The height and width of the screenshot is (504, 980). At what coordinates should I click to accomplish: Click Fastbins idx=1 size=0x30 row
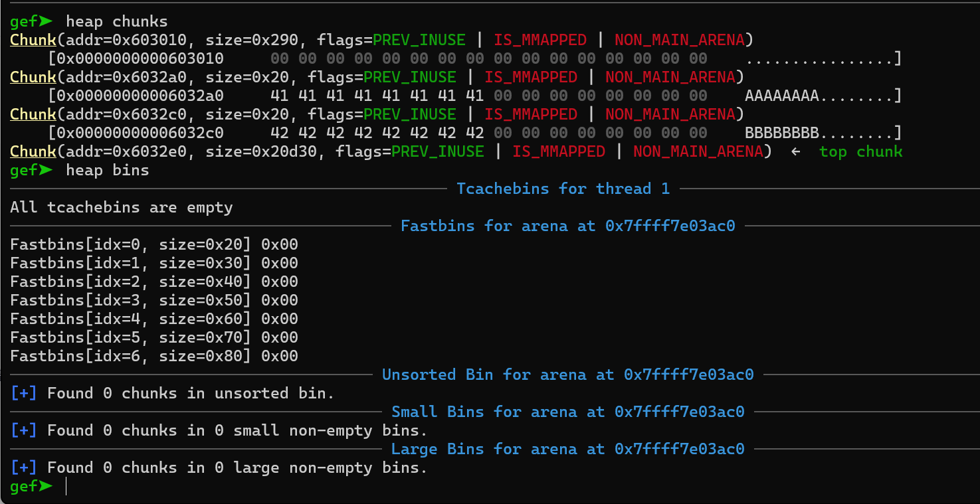coord(154,263)
